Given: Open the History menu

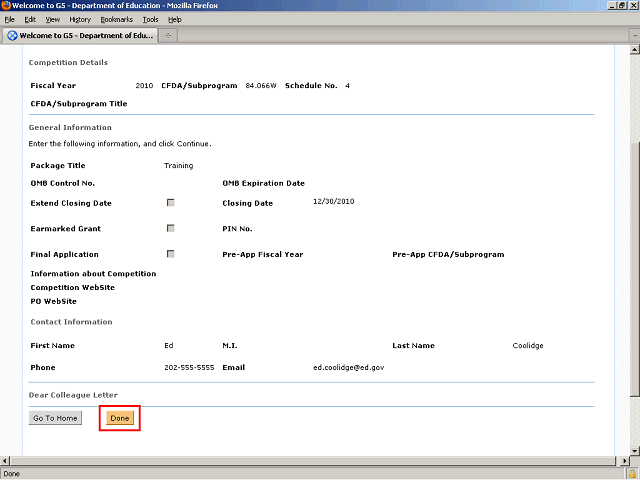Looking at the screenshot, I should coord(80,19).
